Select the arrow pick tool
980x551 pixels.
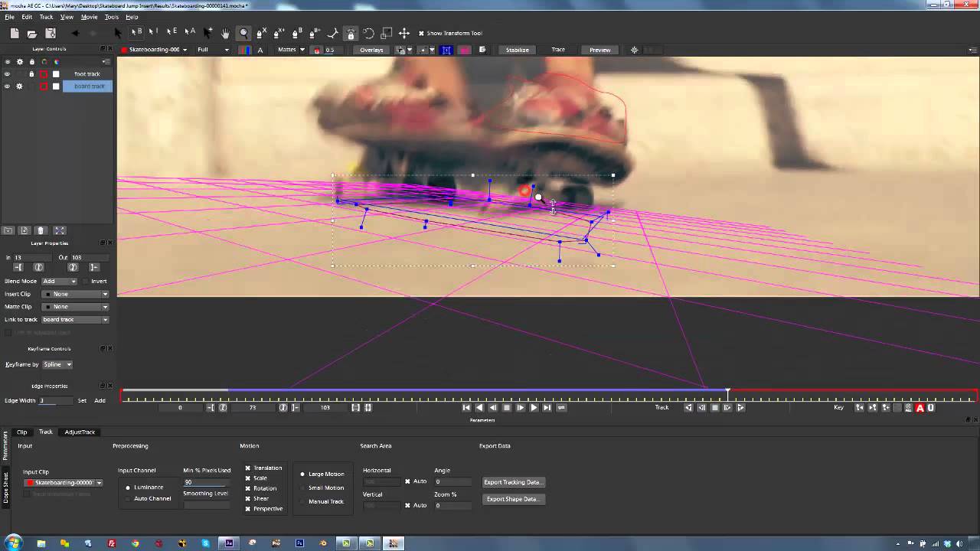(x=118, y=33)
